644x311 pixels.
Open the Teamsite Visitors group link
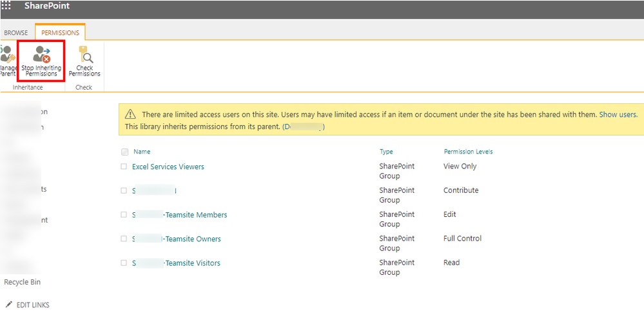(176, 263)
